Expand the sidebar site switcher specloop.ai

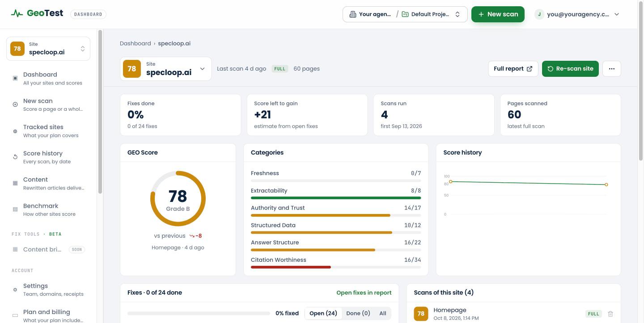tap(48, 48)
